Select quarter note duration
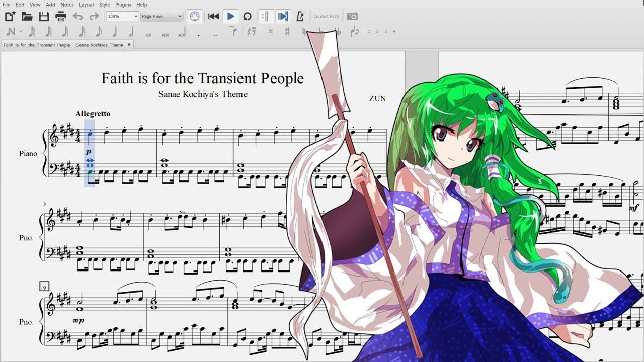Viewport: 644px width, 362px height. (x=115, y=32)
